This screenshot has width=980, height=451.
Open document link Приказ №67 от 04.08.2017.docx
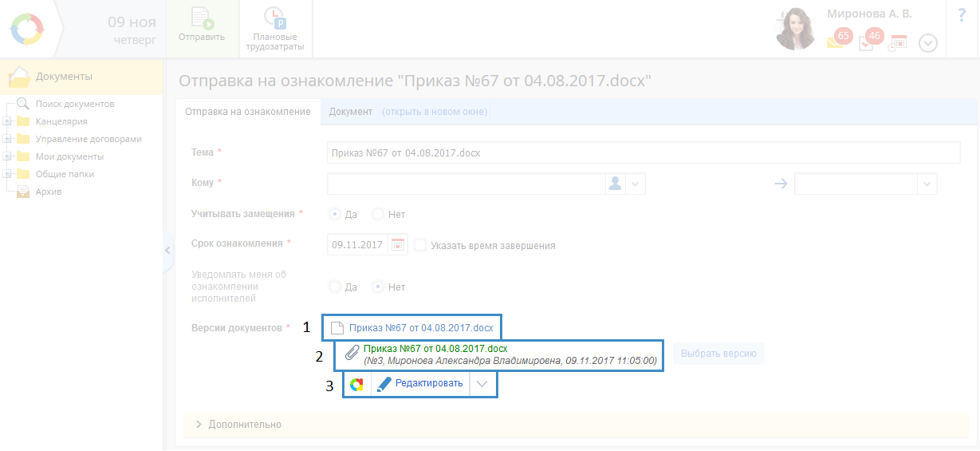click(421, 327)
